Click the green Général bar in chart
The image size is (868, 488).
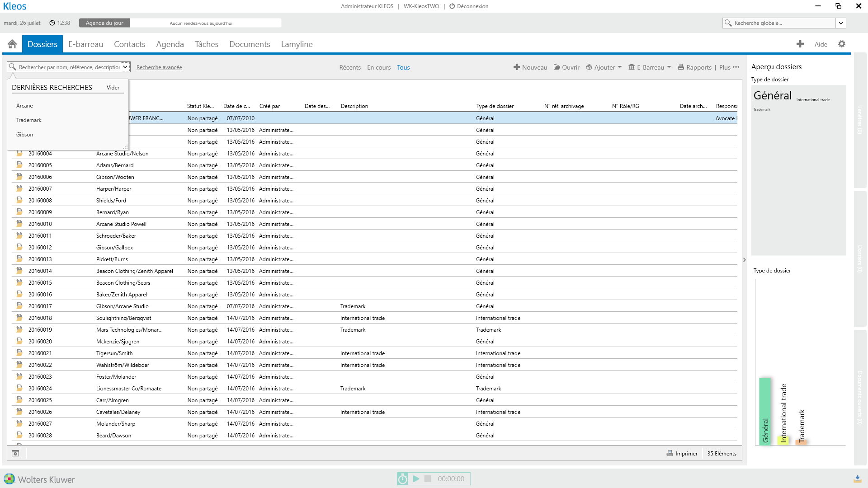pyautogui.click(x=765, y=410)
